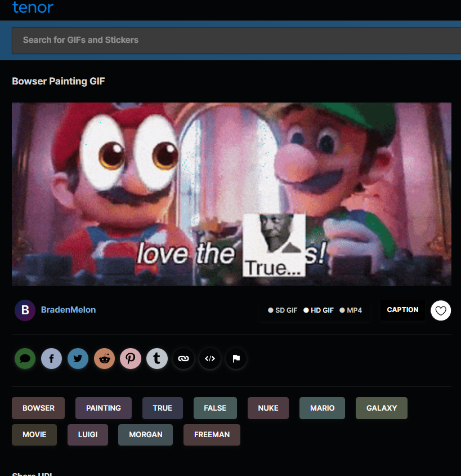Open BradenMelon's avatar icon

25,310
